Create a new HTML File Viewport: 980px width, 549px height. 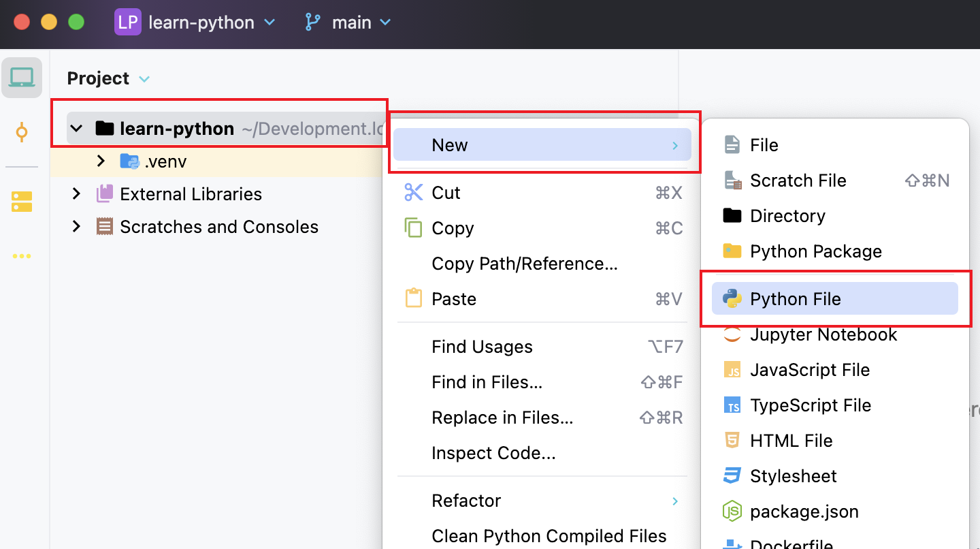(x=835, y=441)
